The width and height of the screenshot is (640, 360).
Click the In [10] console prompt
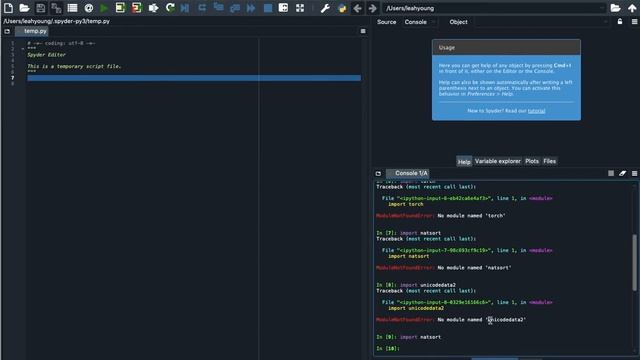click(388, 348)
